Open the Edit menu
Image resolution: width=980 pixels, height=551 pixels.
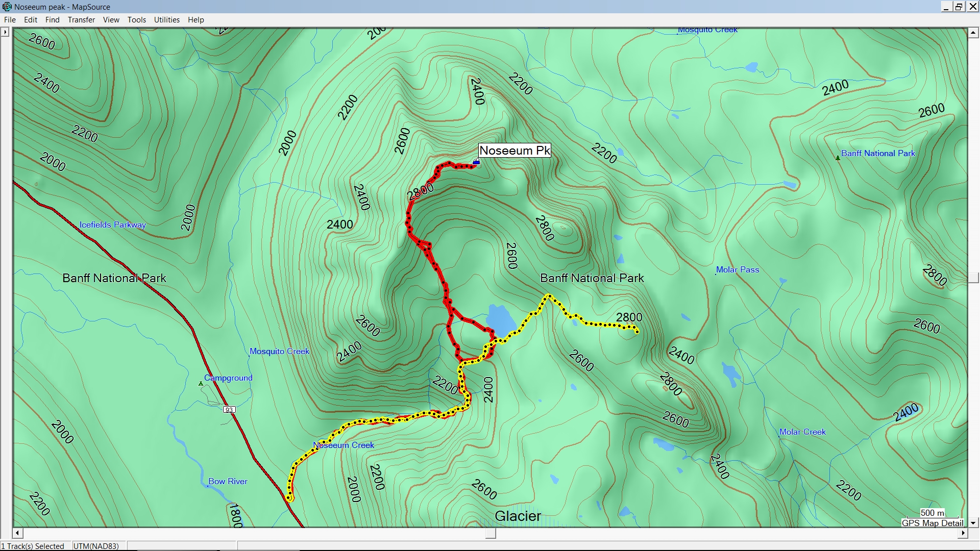(31, 20)
